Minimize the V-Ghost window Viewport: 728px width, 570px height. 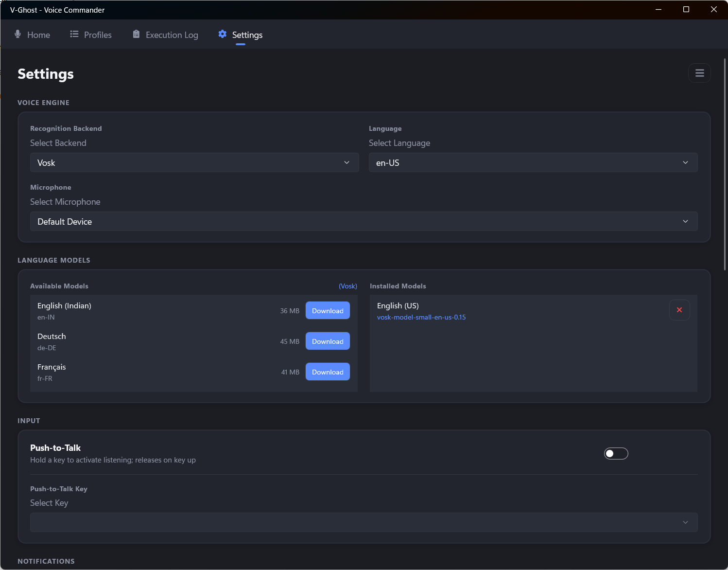659,10
